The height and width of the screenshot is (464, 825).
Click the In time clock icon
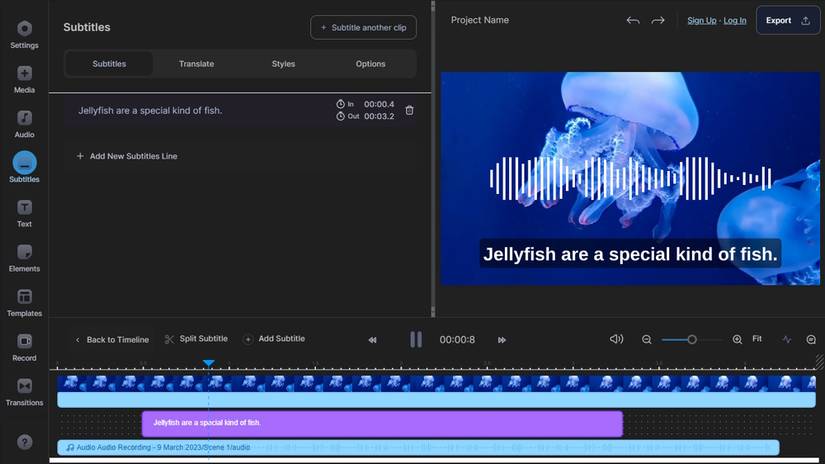(x=340, y=104)
